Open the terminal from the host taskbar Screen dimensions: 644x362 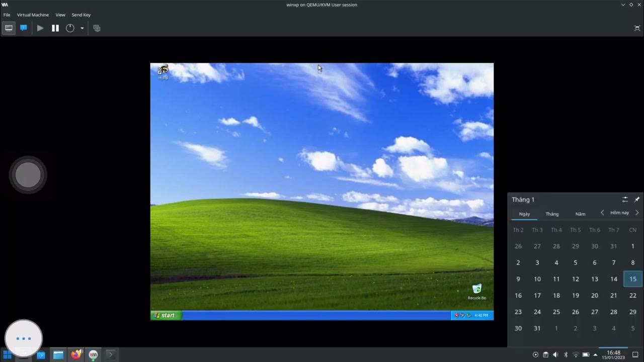111,355
